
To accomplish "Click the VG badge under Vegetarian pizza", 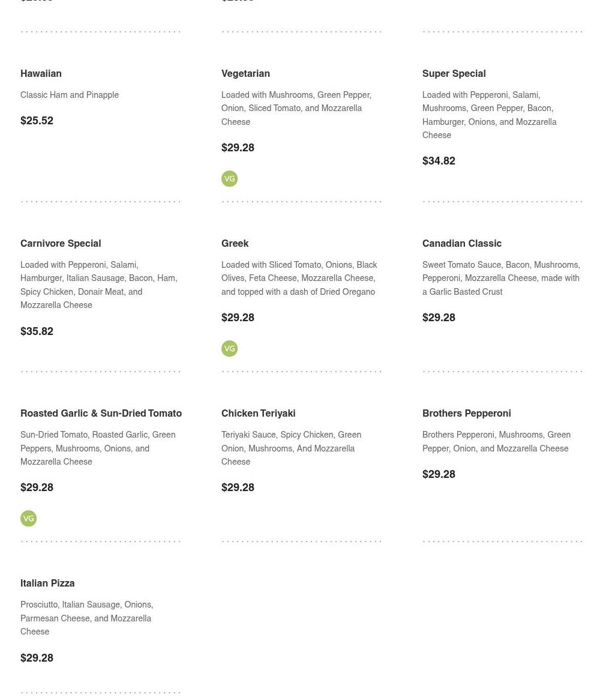I will (x=229, y=179).
